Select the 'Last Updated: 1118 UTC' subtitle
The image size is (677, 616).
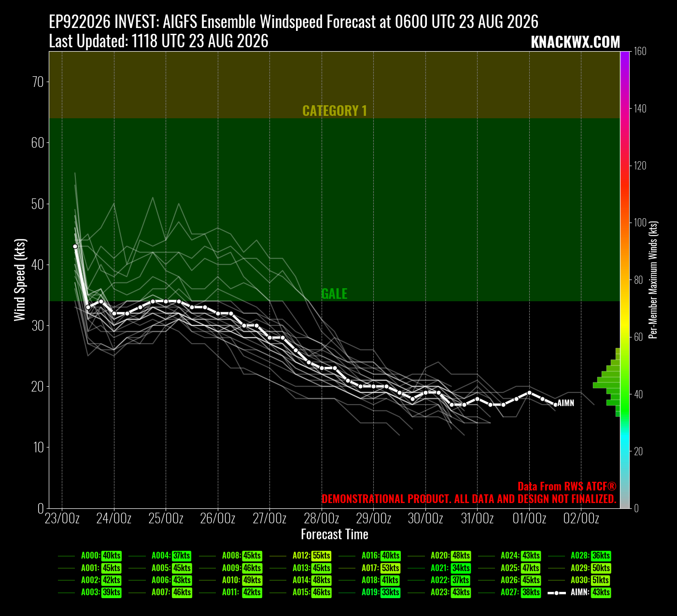click(158, 41)
